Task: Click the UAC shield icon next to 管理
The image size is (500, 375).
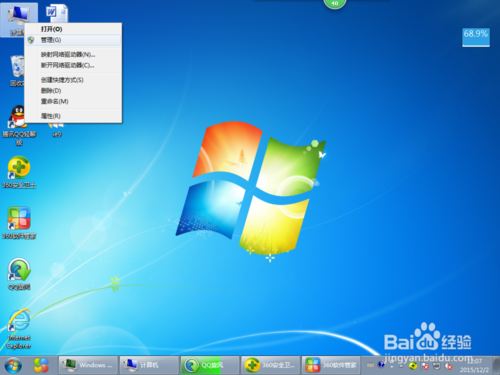Action: (x=31, y=40)
